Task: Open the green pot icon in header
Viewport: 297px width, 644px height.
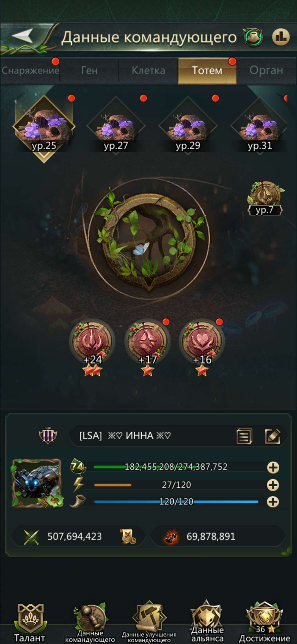Action: click(253, 37)
